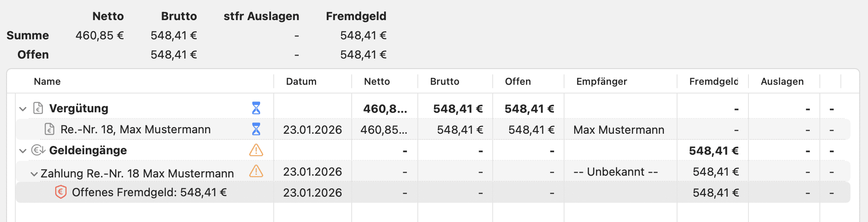
Task: Collapse the Geldeingänge group
Action: pyautogui.click(x=23, y=151)
